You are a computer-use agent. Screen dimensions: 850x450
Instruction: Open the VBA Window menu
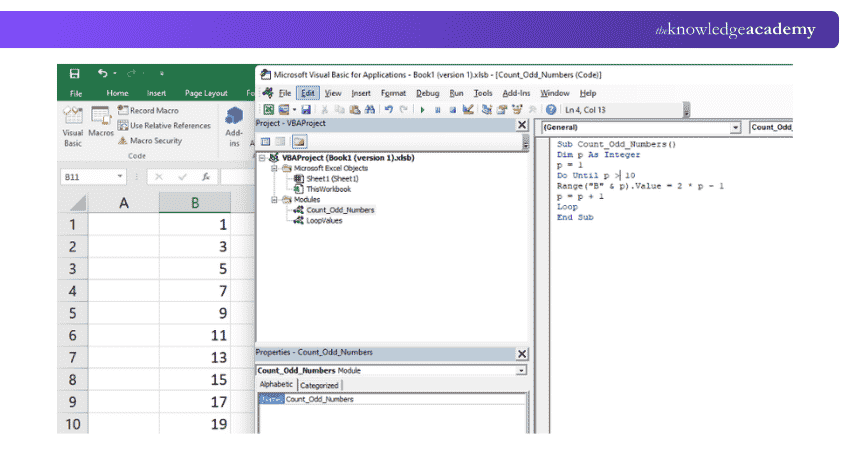point(555,93)
